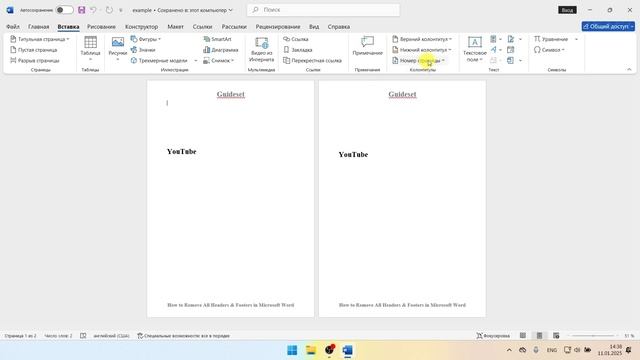Screen dimensions: 640x360
Task: Expand the Quick Access Toolbar customize arrow
Action: 120,10
